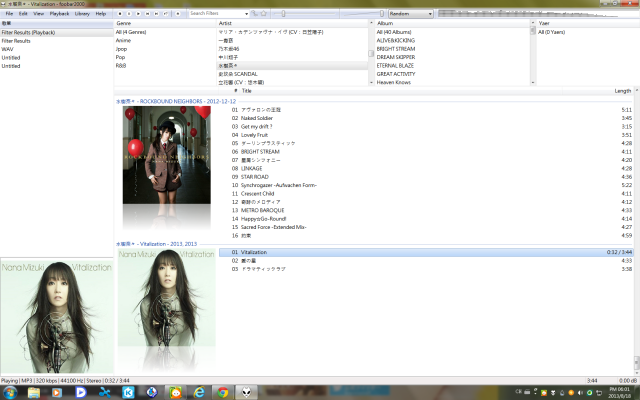Click the Length column header
640x400 pixels.
(598, 91)
